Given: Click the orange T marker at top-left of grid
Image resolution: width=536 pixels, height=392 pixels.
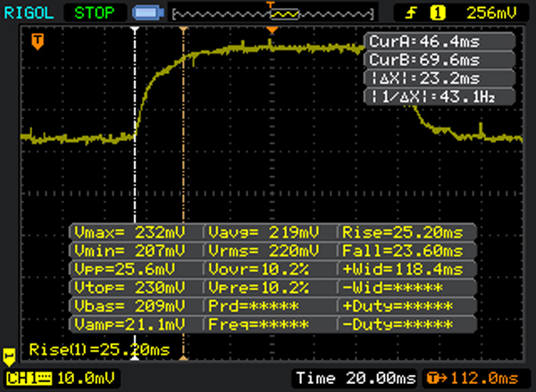Looking at the screenshot, I should pyautogui.click(x=38, y=42).
